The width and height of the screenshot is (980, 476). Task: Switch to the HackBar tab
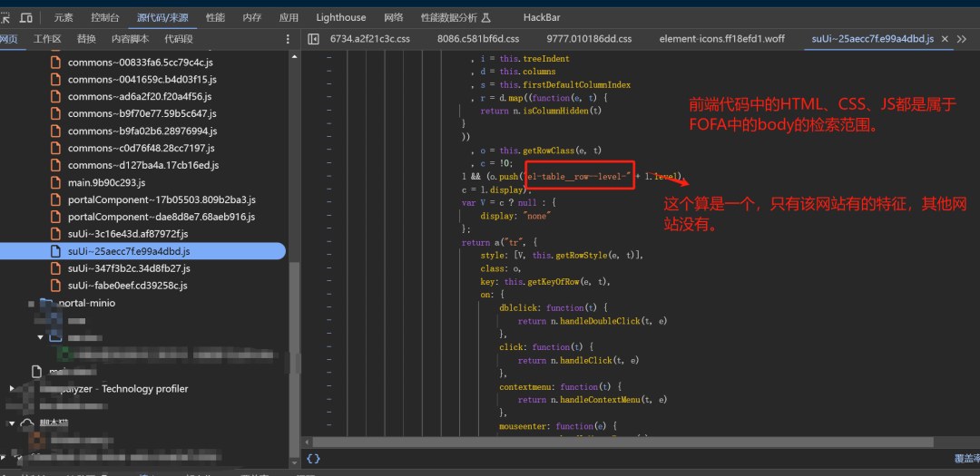(x=543, y=18)
